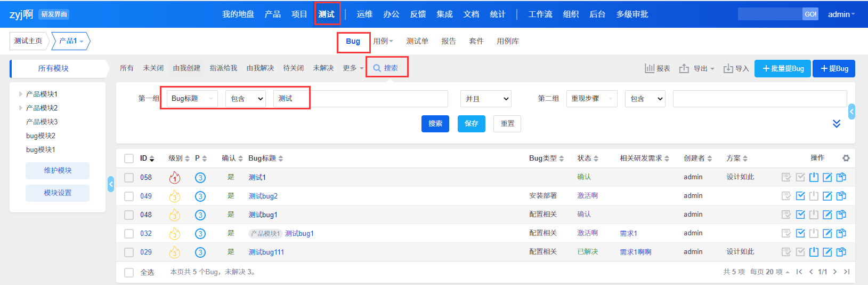The width and height of the screenshot is (868, 285).
Task: Go to the last page
Action: tap(847, 272)
